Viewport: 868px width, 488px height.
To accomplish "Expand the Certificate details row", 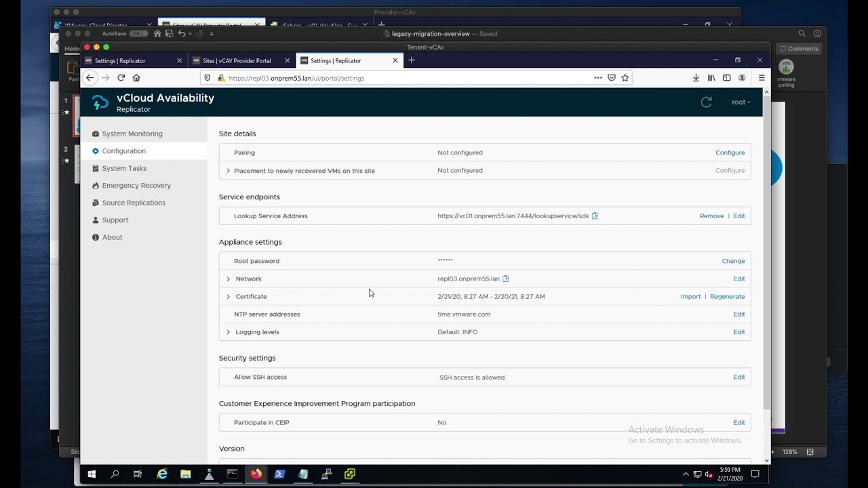I will (228, 297).
